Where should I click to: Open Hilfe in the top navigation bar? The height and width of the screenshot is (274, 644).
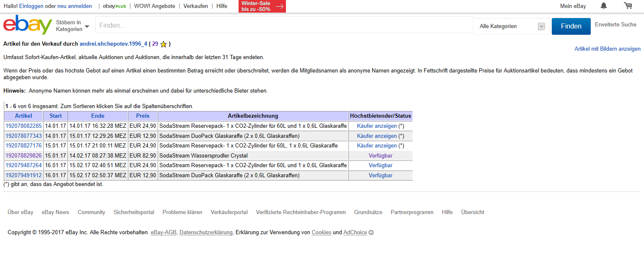[222, 6]
